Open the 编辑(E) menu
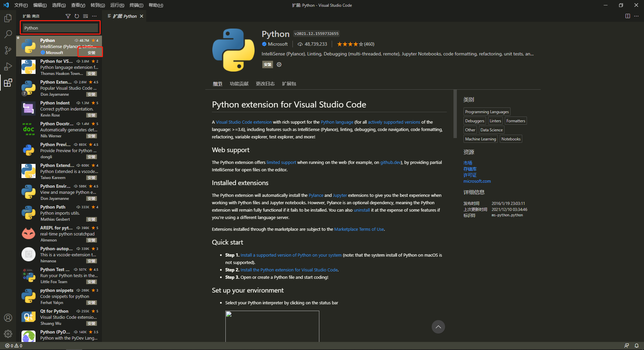The height and width of the screenshot is (350, 644). pyautogui.click(x=40, y=5)
